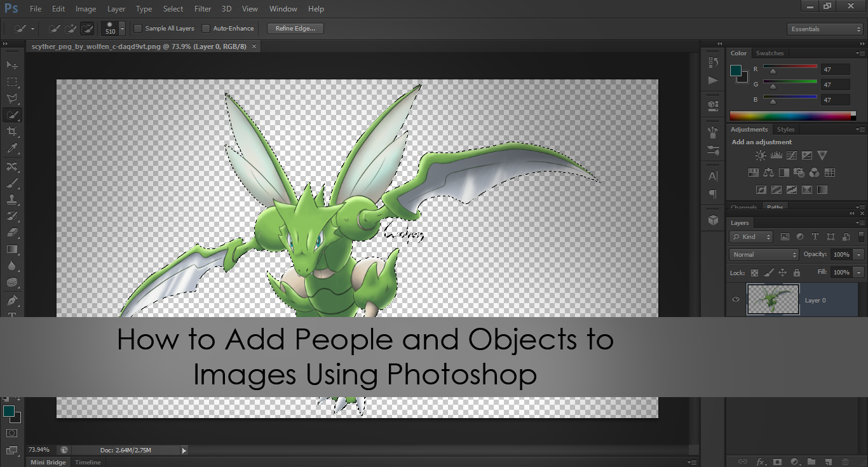Image resolution: width=868 pixels, height=467 pixels.
Task: Switch to the Swatches tab
Action: click(x=770, y=53)
